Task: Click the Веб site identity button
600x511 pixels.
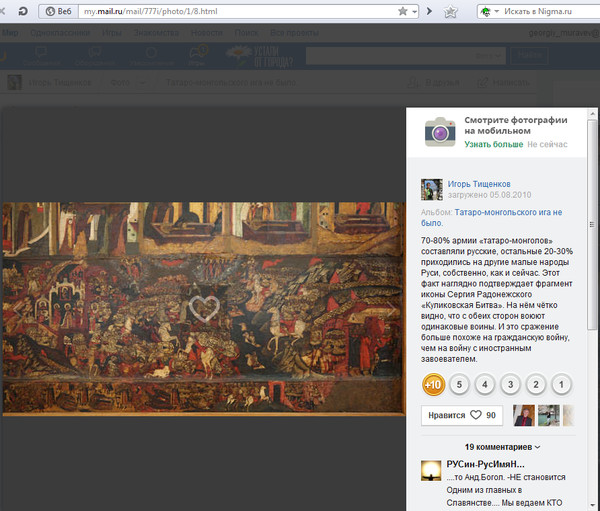Action: pyautogui.click(x=59, y=11)
